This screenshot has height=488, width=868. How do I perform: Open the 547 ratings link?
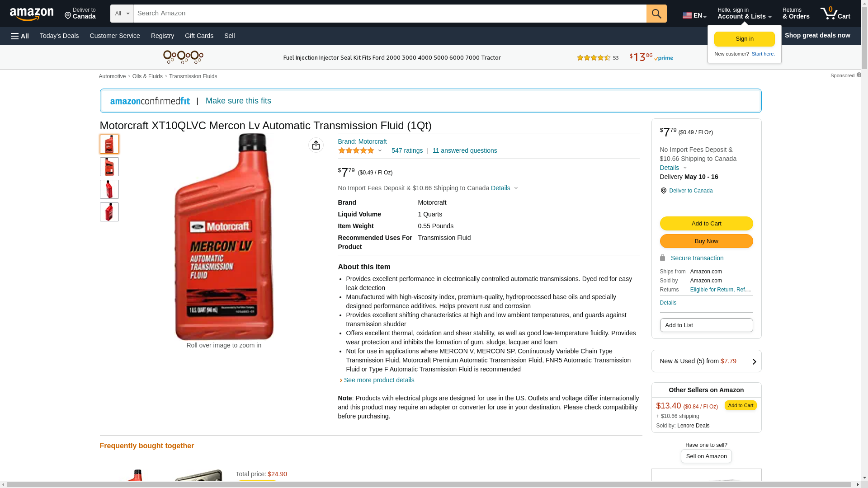tap(407, 150)
